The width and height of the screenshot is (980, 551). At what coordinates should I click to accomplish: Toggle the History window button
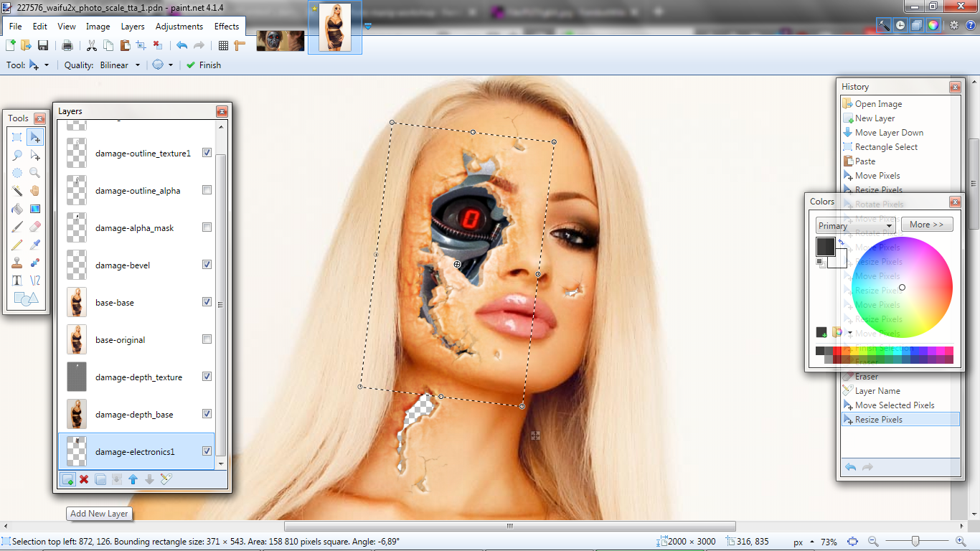pyautogui.click(x=900, y=25)
